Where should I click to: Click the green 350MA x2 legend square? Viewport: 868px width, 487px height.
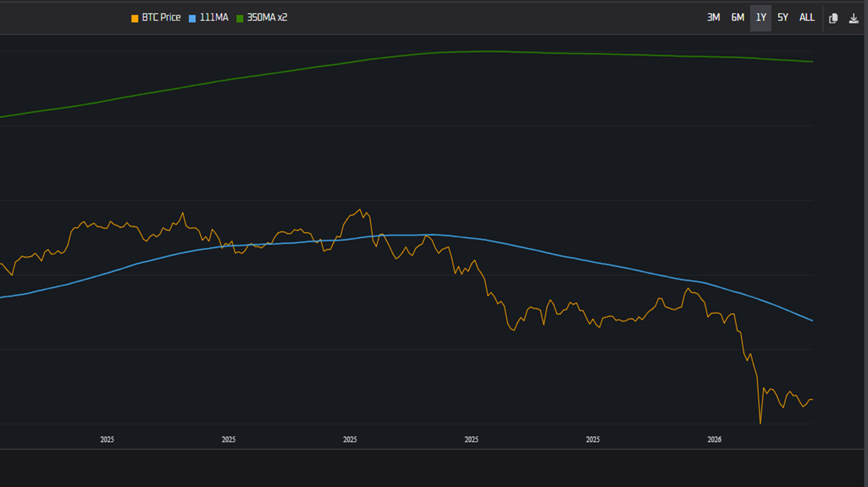tap(240, 18)
